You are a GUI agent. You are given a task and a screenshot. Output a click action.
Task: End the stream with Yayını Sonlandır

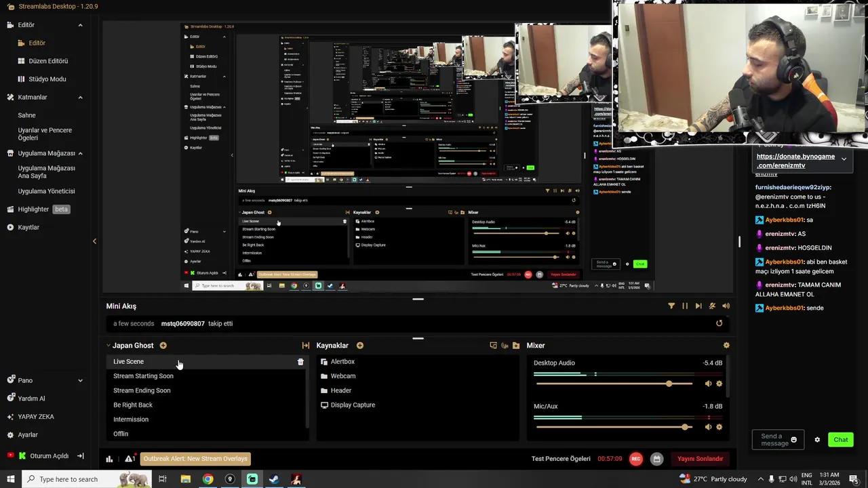pyautogui.click(x=701, y=459)
